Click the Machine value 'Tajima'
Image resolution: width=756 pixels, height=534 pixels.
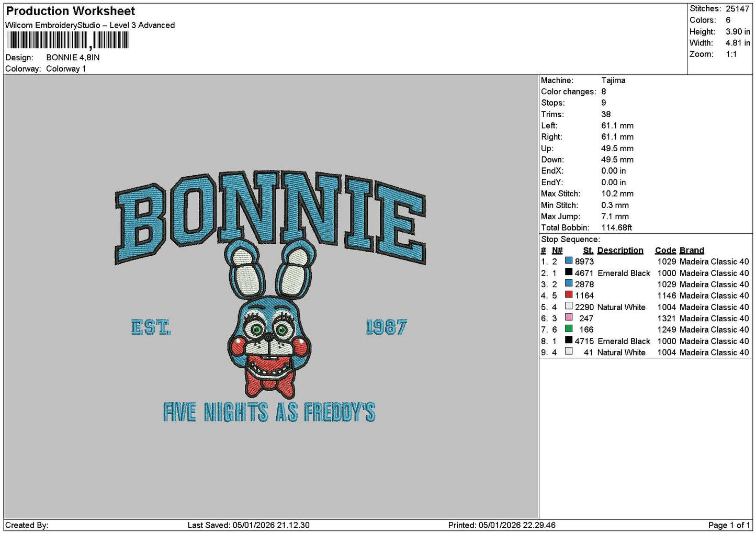point(613,81)
